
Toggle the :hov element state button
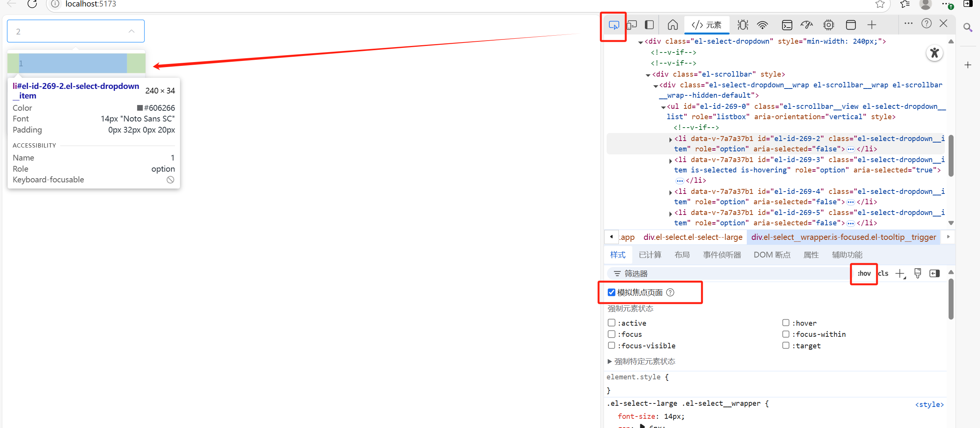coord(864,273)
